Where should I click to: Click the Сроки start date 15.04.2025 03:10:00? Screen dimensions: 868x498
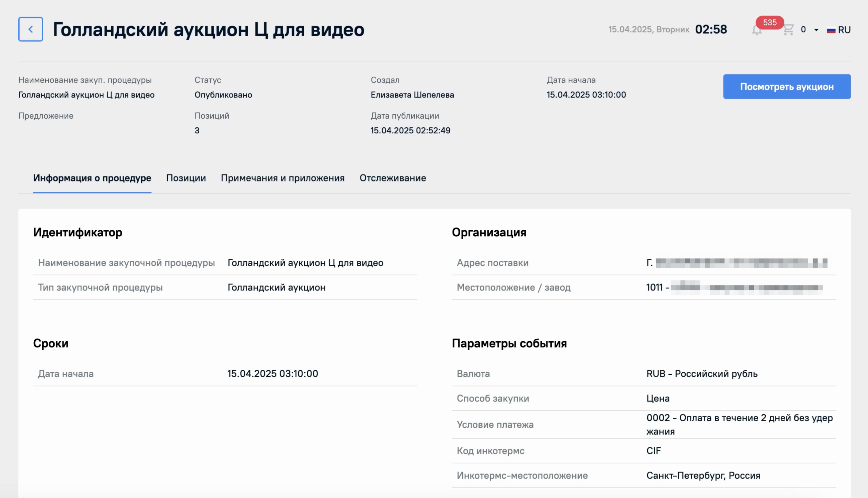[272, 373]
